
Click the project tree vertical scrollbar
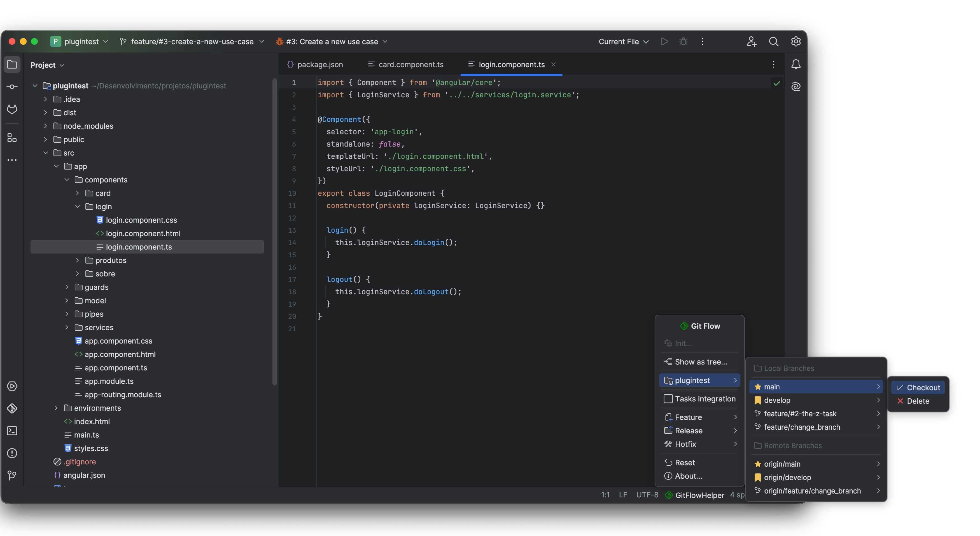[x=275, y=232]
